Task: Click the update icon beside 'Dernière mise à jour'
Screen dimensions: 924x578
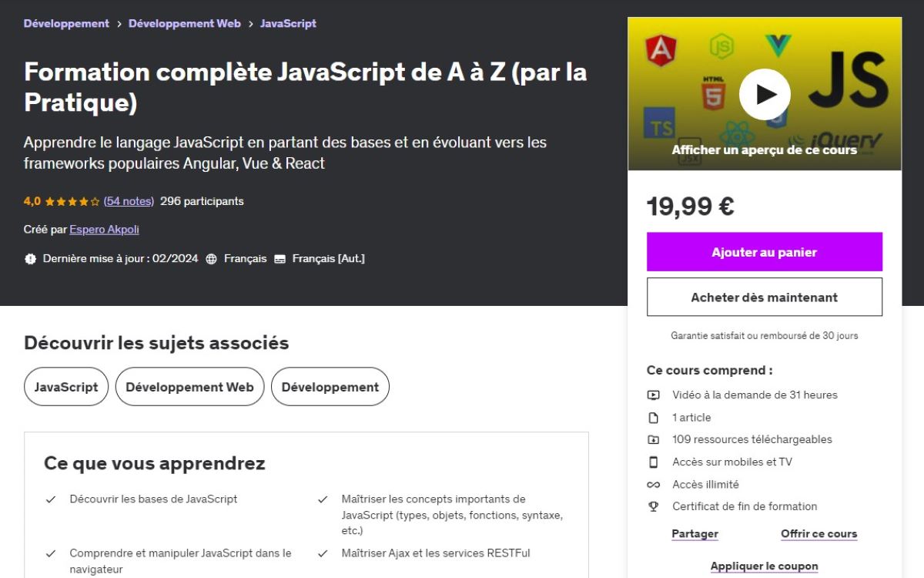Action: pos(30,258)
